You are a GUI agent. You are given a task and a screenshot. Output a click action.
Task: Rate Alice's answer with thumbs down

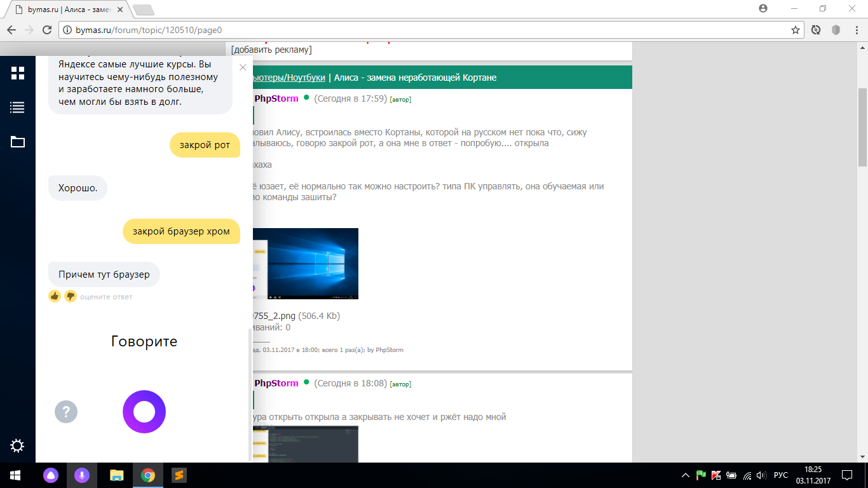(x=71, y=296)
